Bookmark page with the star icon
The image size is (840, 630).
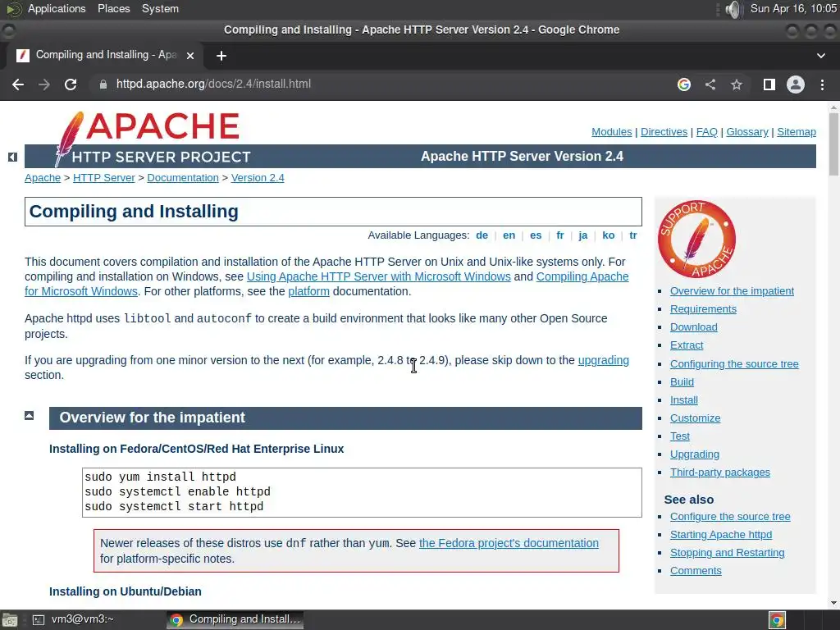tap(737, 84)
